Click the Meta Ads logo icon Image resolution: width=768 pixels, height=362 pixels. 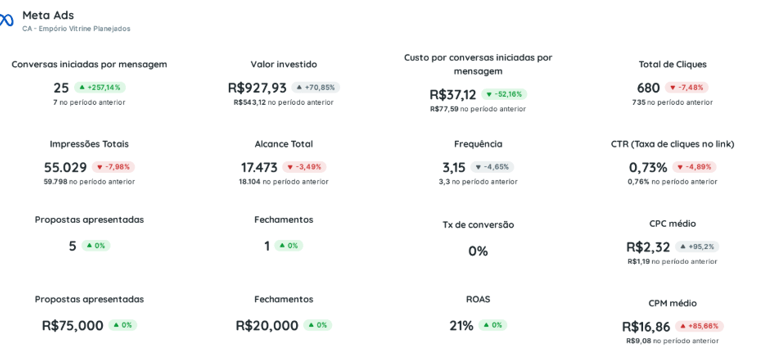click(x=6, y=20)
